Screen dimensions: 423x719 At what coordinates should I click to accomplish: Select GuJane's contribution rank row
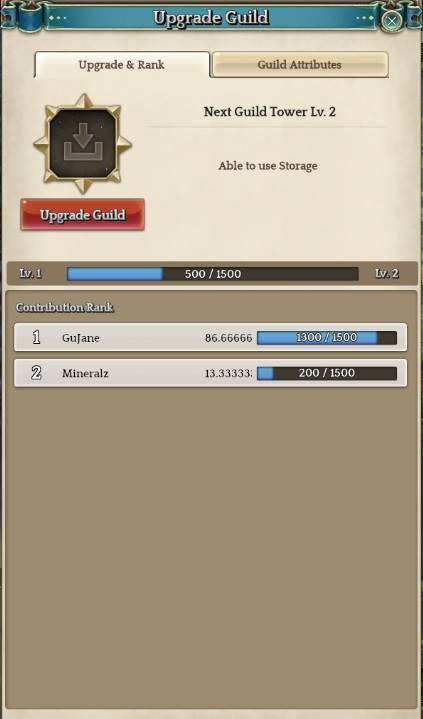click(x=211, y=337)
